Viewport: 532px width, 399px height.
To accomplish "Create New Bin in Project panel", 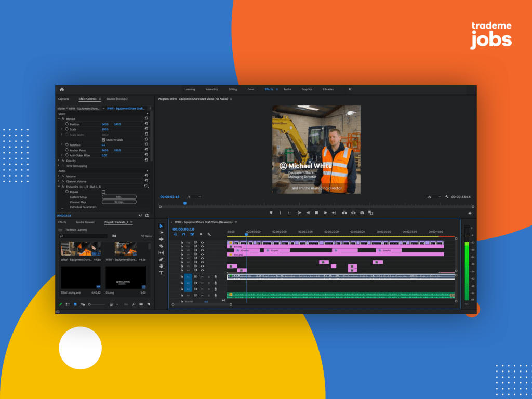I will tap(141, 304).
